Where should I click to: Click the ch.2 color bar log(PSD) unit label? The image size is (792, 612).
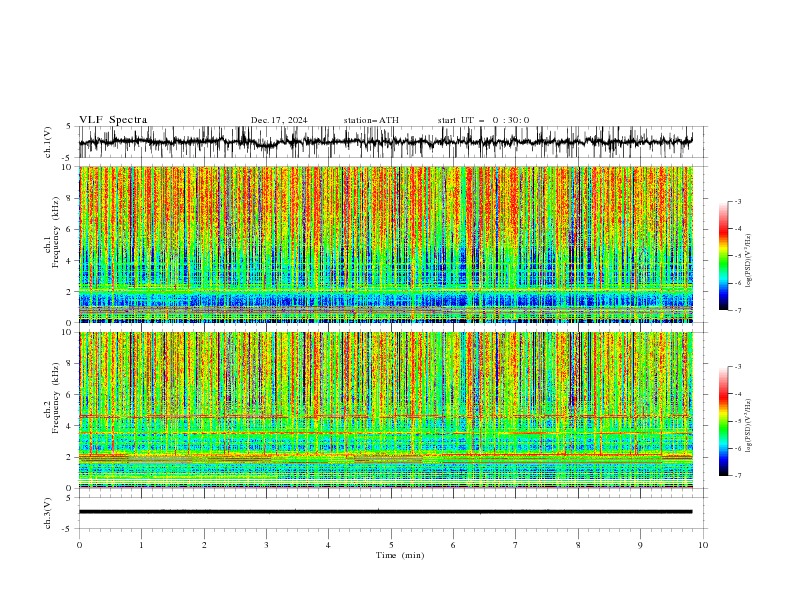(x=748, y=426)
